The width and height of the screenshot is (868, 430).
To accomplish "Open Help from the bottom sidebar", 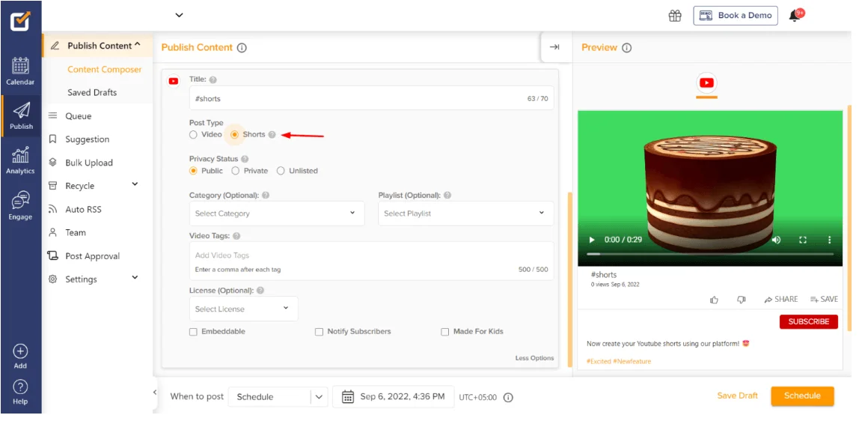I will 20,390.
